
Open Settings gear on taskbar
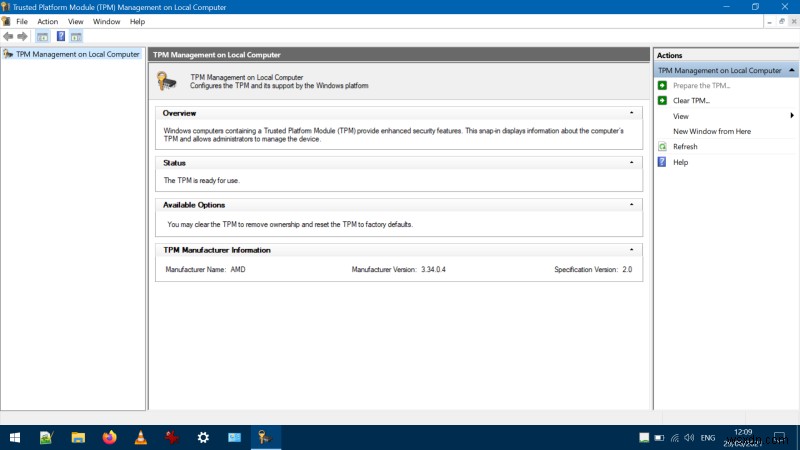pyautogui.click(x=203, y=437)
